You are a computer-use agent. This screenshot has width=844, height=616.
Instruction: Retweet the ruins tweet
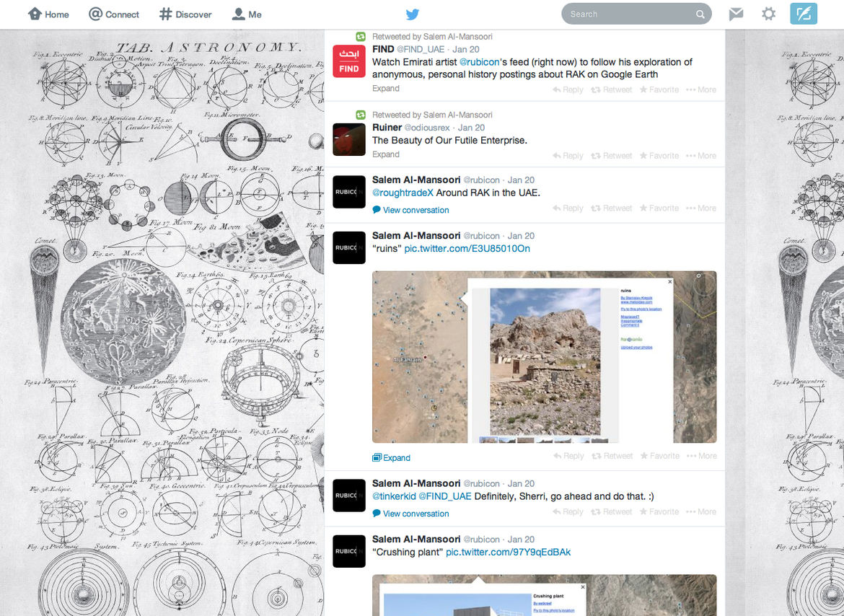tap(612, 456)
